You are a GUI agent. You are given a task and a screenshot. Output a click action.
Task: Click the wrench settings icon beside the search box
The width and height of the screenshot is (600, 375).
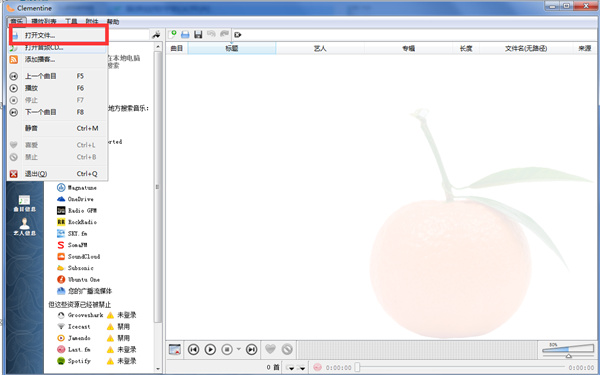(x=156, y=35)
